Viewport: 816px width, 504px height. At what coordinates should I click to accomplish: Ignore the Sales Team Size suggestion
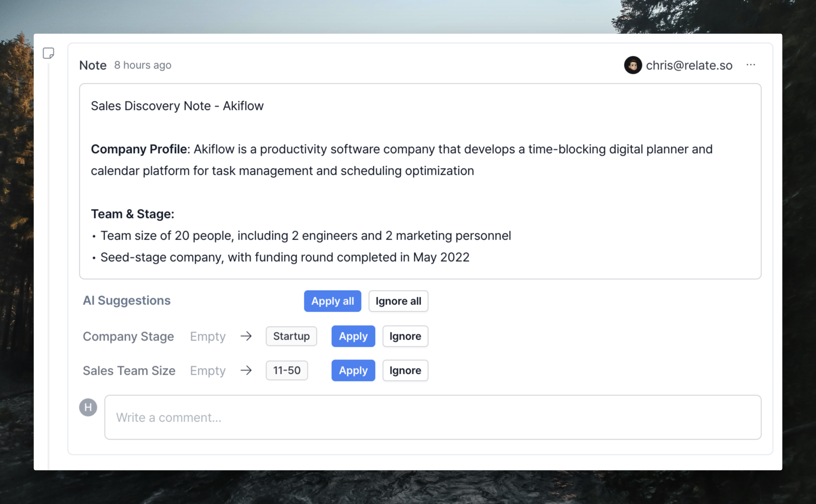(x=405, y=370)
